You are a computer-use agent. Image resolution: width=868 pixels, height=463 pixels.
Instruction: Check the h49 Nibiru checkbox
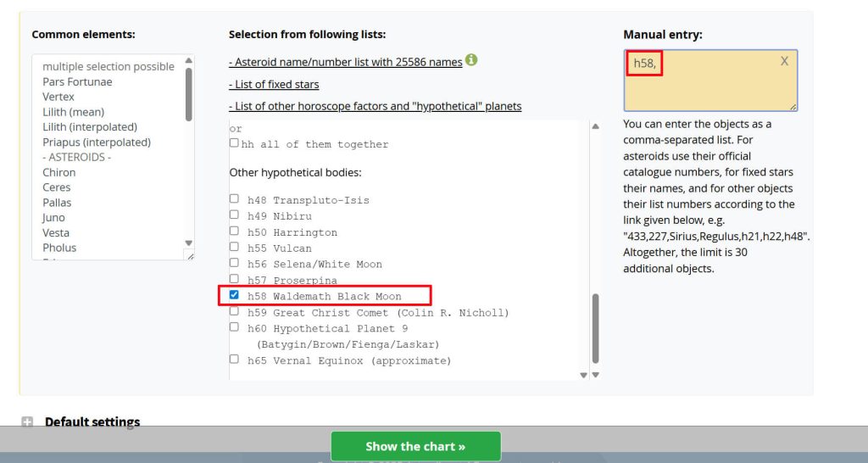[234, 215]
